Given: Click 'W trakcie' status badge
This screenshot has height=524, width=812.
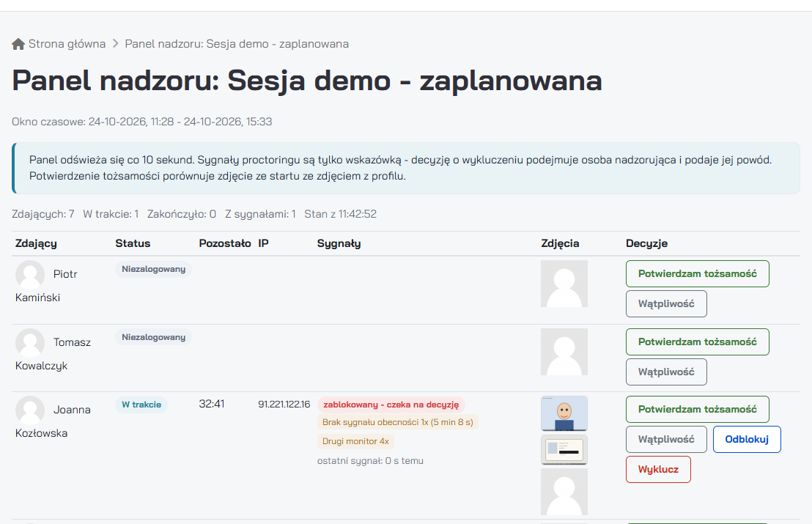Looking at the screenshot, I should coord(141,405).
